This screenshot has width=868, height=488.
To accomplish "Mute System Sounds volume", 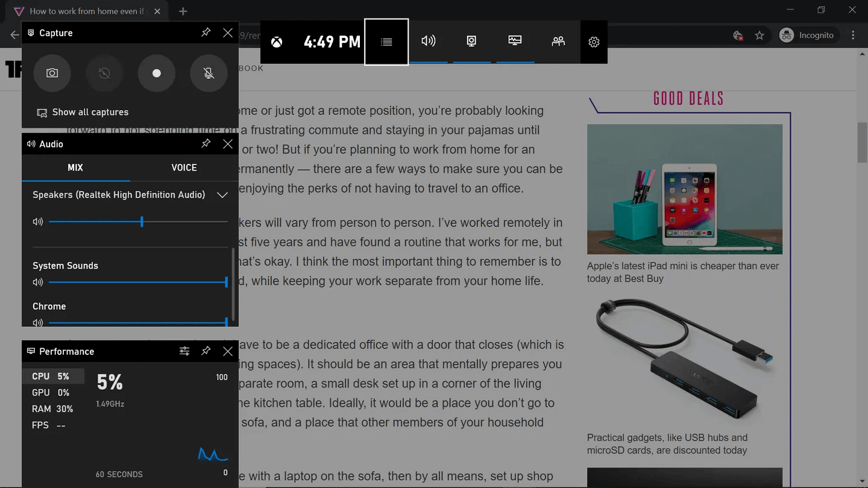I will [38, 282].
